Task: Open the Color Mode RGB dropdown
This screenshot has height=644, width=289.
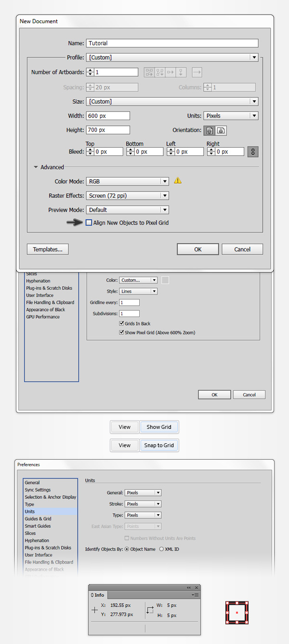Action: click(128, 181)
